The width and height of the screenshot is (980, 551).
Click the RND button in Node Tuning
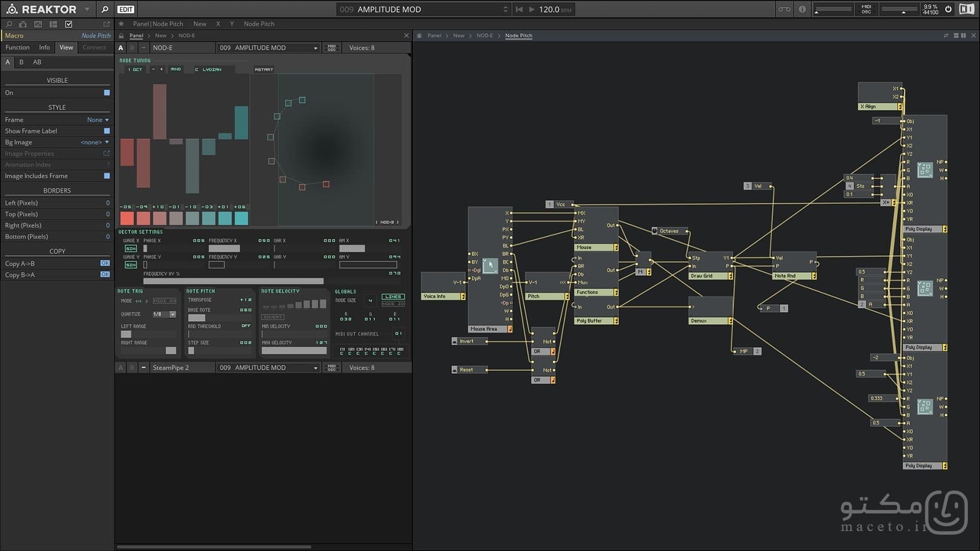pyautogui.click(x=175, y=70)
